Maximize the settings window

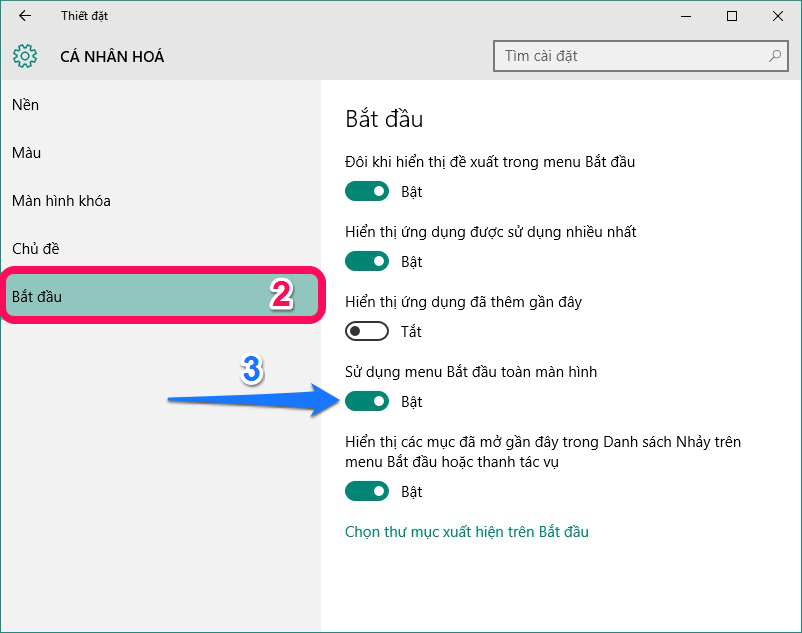point(733,16)
